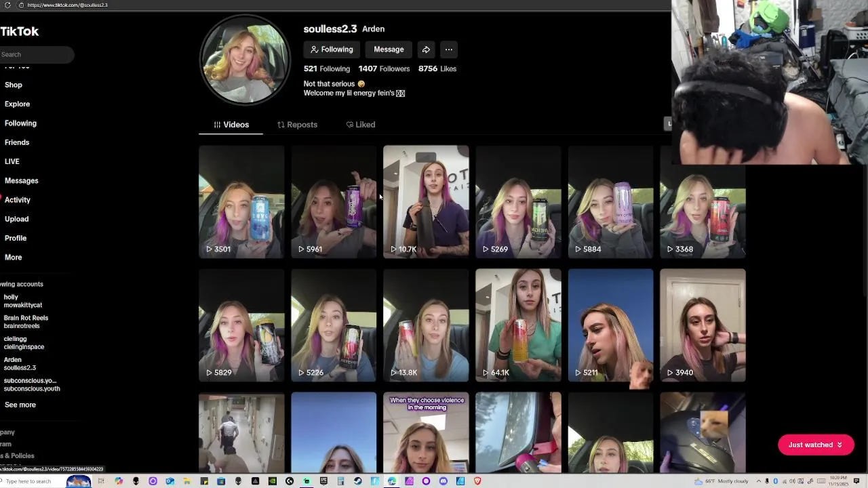Image resolution: width=868 pixels, height=488 pixels.
Task: Switch to the Reposts tab
Action: coord(297,125)
